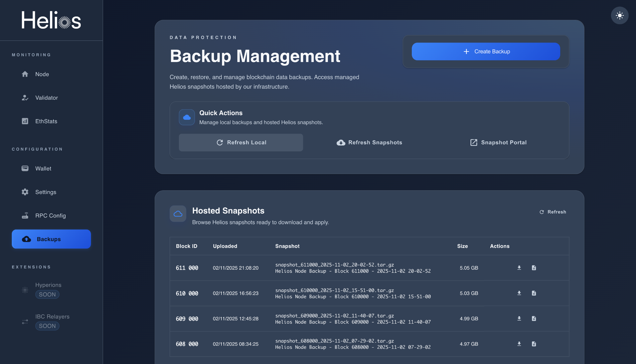Open the Snapshot Portal
The image size is (636, 364).
click(x=498, y=142)
